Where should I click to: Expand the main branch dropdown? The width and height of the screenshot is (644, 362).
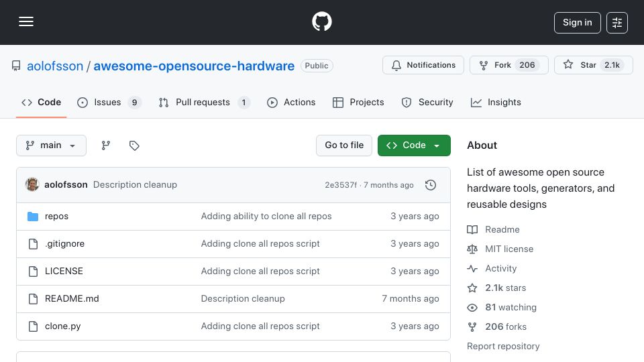coord(52,145)
